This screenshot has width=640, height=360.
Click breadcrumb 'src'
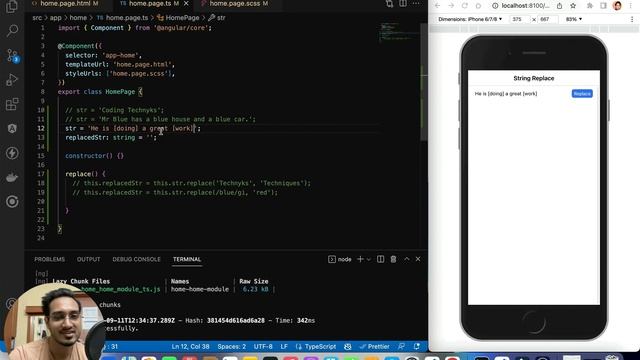point(37,18)
